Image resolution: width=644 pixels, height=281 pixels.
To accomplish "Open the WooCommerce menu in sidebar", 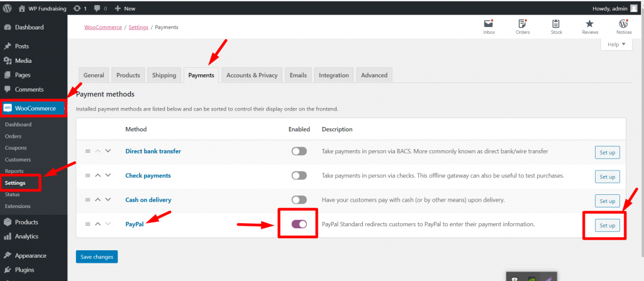I will [x=33, y=109].
